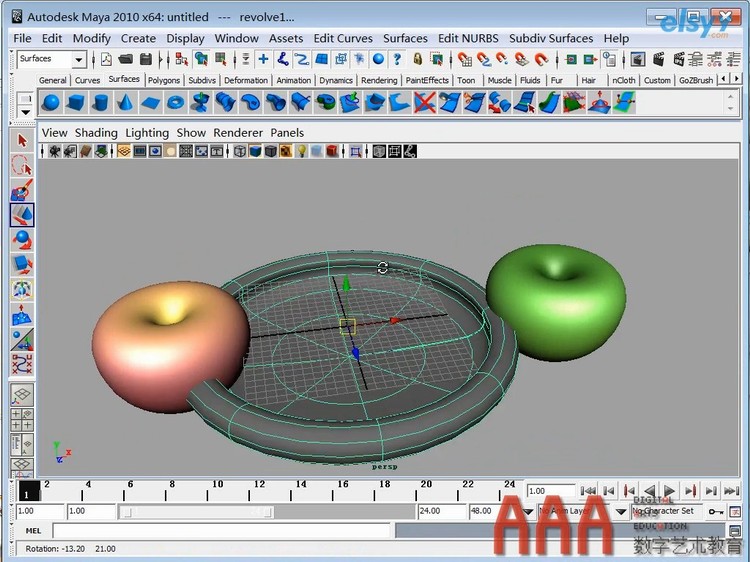Viewport: 750px width, 562px height.
Task: Click the new scene icon
Action: point(106,59)
